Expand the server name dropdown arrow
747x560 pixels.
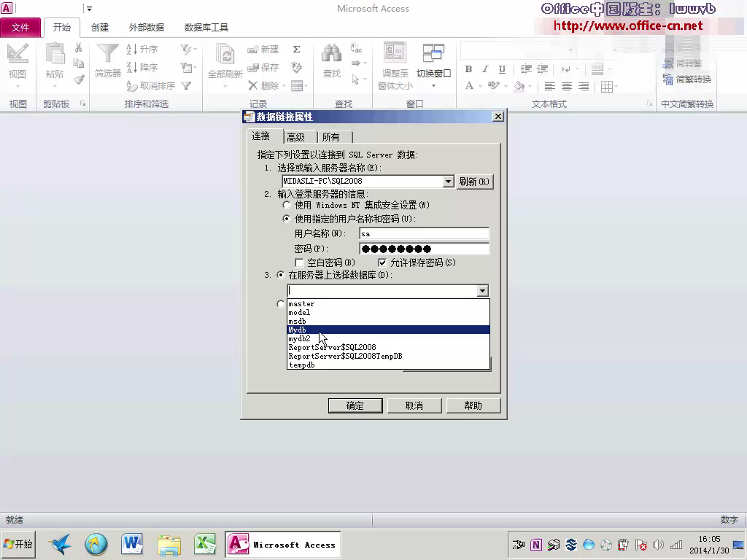coord(448,182)
